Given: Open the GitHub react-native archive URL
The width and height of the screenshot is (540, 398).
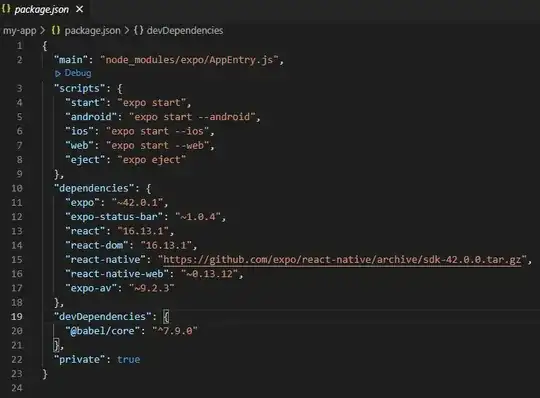Looking at the screenshot, I should click(342, 260).
